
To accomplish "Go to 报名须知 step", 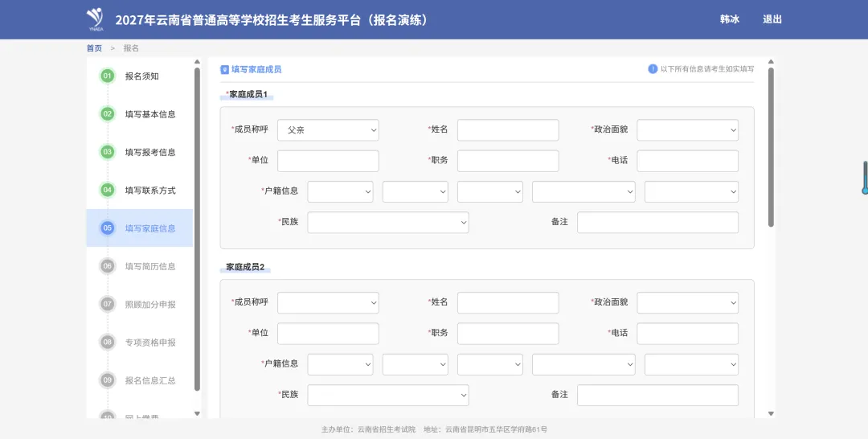I will [141, 76].
